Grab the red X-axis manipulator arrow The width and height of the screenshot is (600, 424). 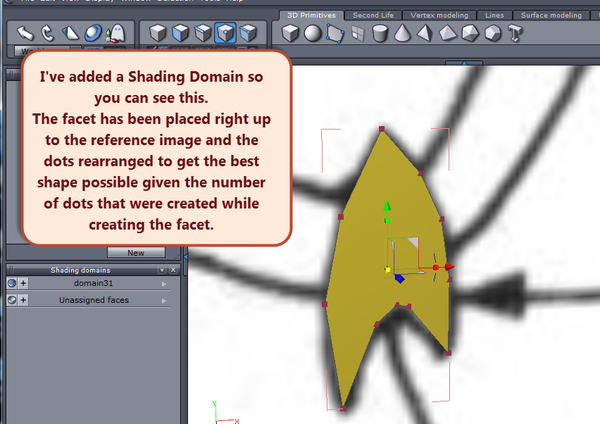[450, 267]
